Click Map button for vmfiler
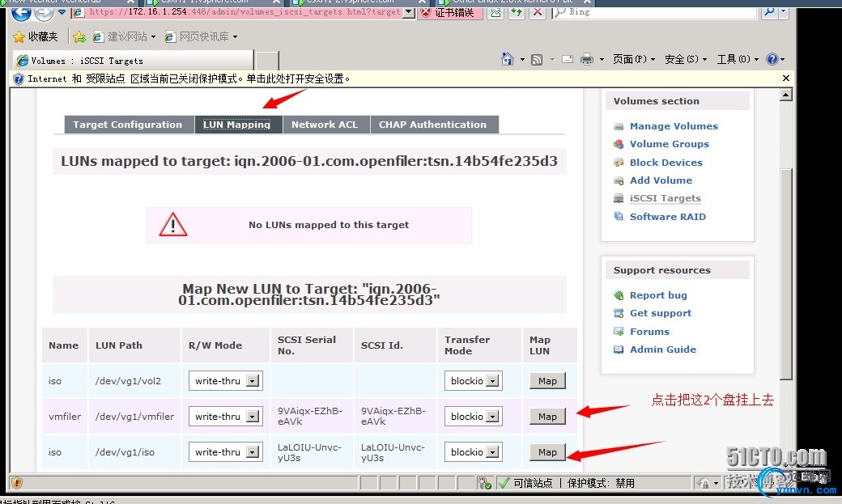Viewport: 842px width, 504px height. [547, 417]
